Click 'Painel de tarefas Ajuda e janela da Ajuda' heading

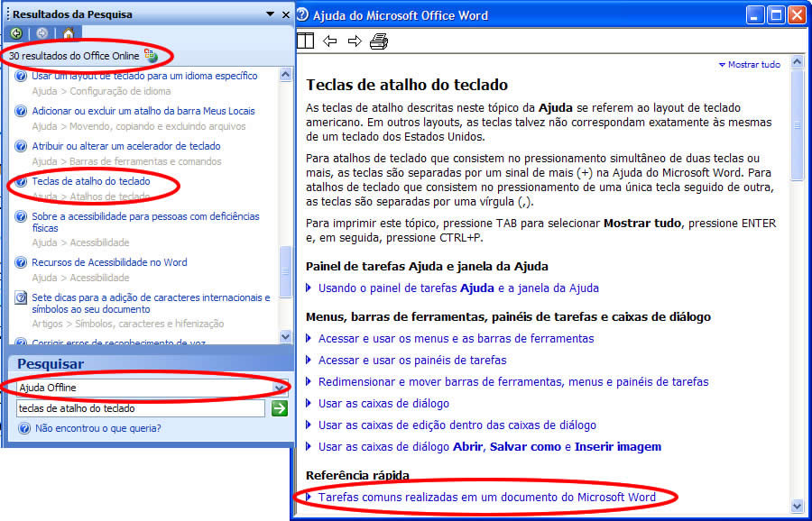point(428,267)
